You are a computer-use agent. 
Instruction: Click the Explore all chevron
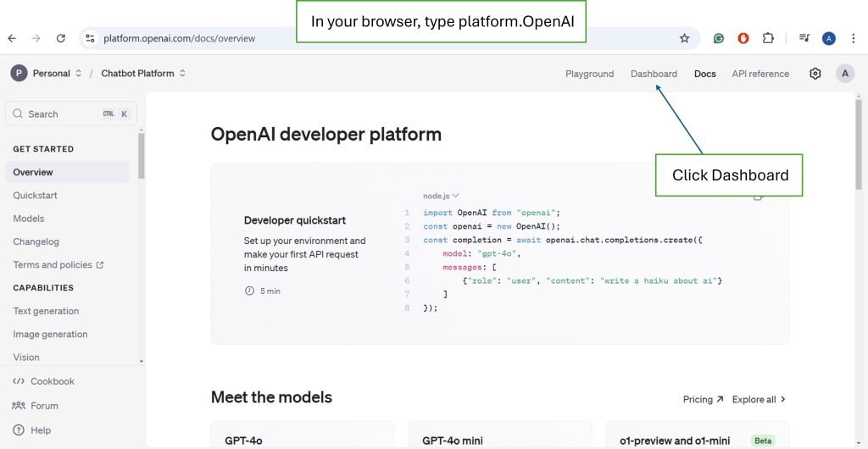tap(782, 399)
